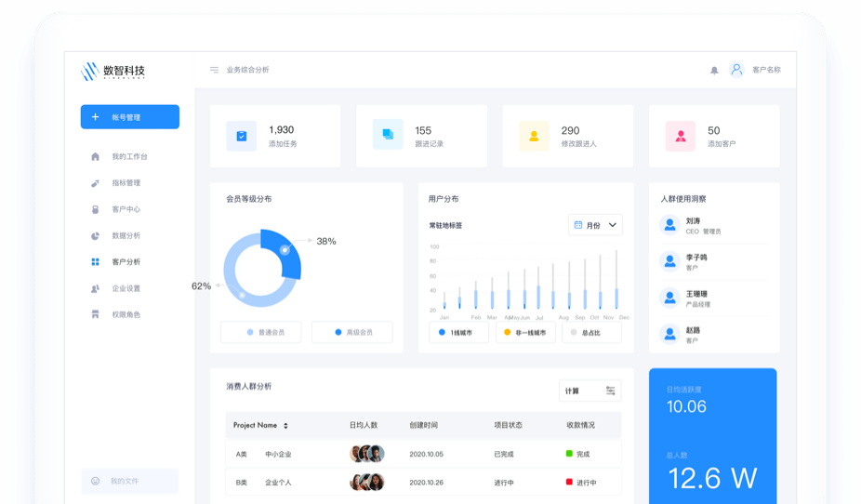This screenshot has height=504, width=861.
Task: Open 我的文件 at sidebar bottom
Action: (129, 481)
